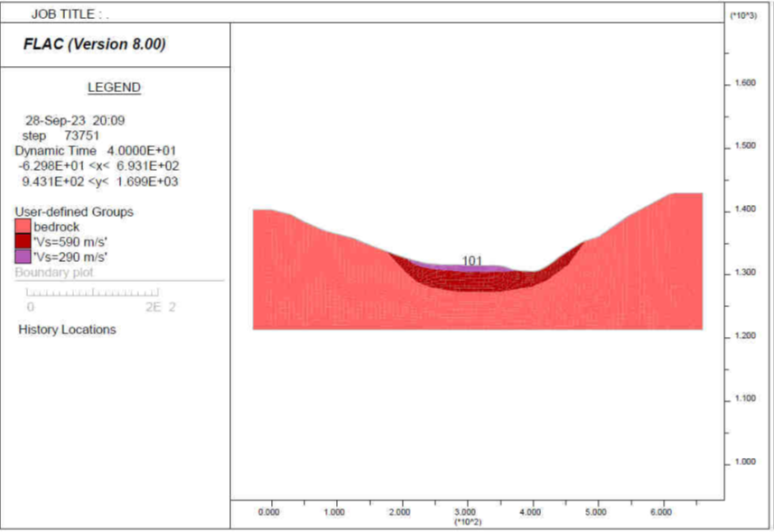Click the User-defined Groups heading

(x=74, y=211)
